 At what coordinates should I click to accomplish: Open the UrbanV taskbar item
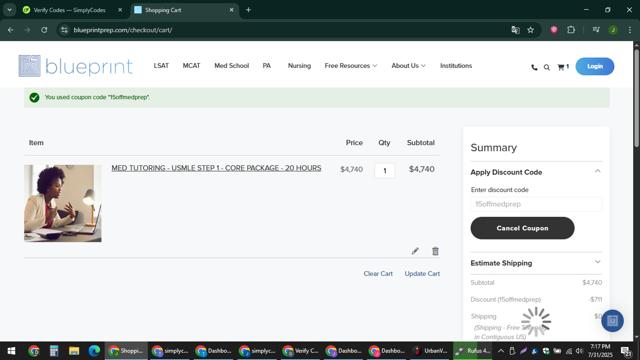point(431,351)
